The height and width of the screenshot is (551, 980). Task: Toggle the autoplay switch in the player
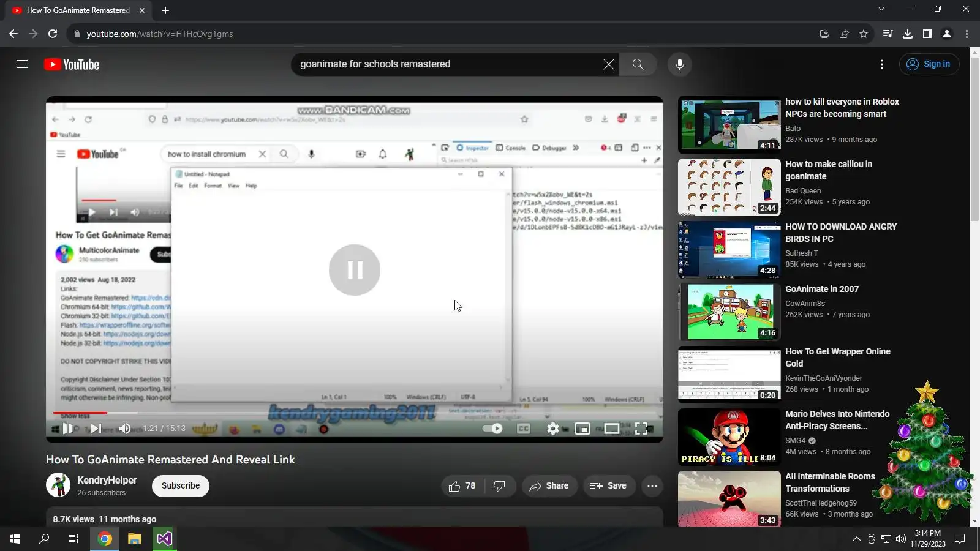(493, 429)
